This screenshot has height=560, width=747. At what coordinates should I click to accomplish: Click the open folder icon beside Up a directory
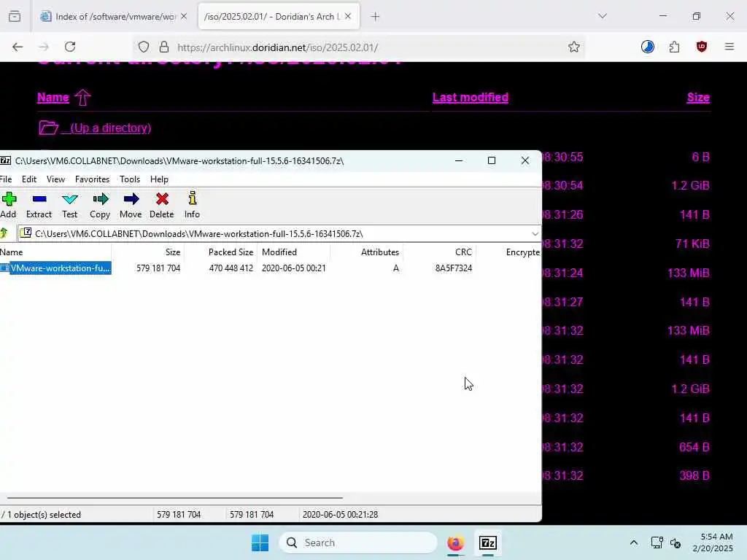tap(48, 128)
